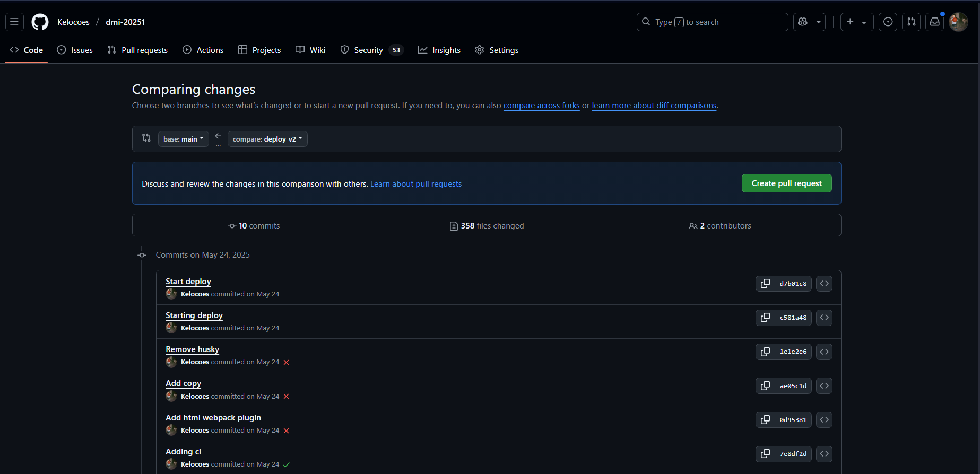This screenshot has width=980, height=474.
Task: Browse repository at commit c581a48
Action: [x=824, y=318]
